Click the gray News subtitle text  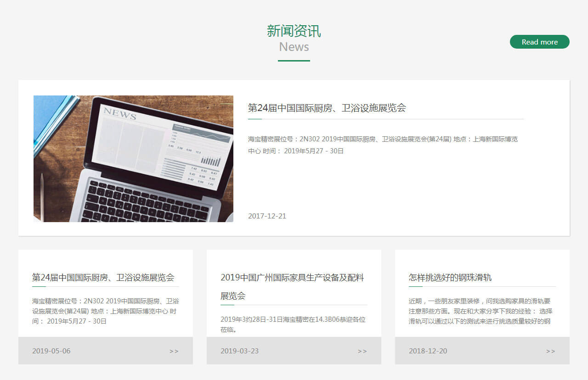coord(294,47)
